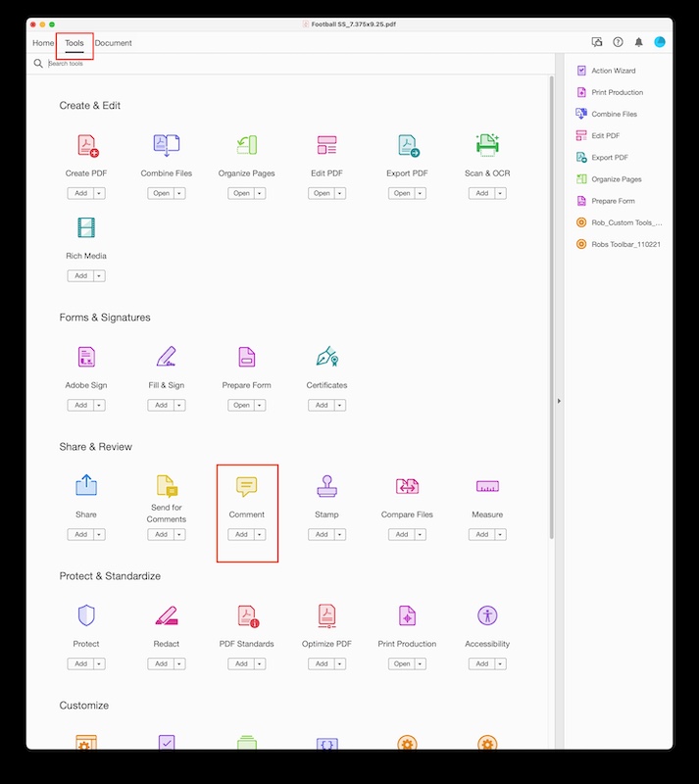
Task: Collapse the right-hand tools pane arrow
Action: pos(558,401)
